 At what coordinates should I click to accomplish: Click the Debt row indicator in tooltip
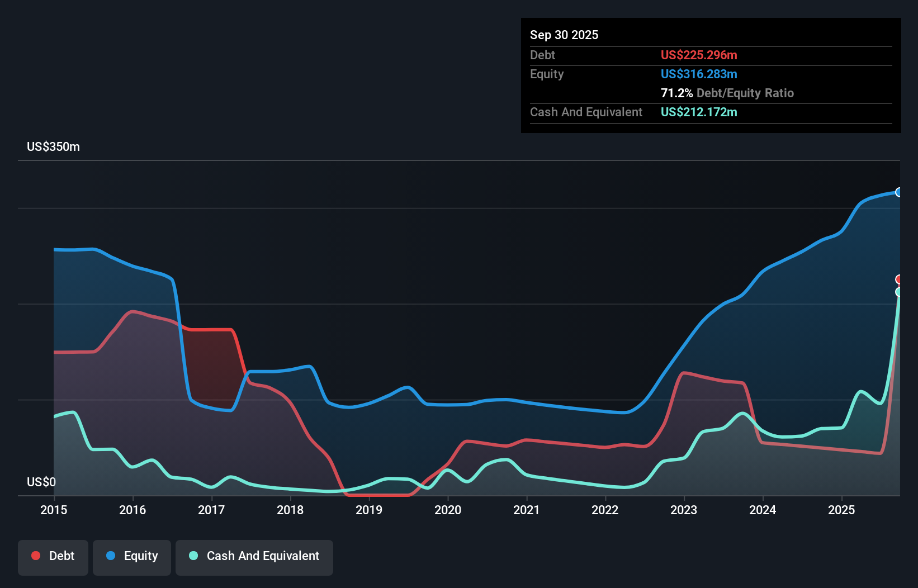click(x=542, y=55)
